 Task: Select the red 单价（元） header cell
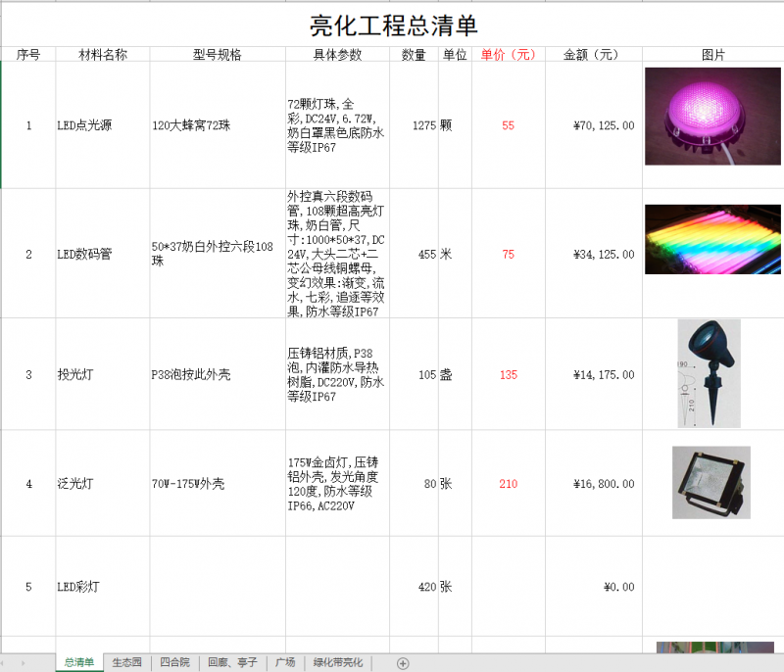point(508,55)
